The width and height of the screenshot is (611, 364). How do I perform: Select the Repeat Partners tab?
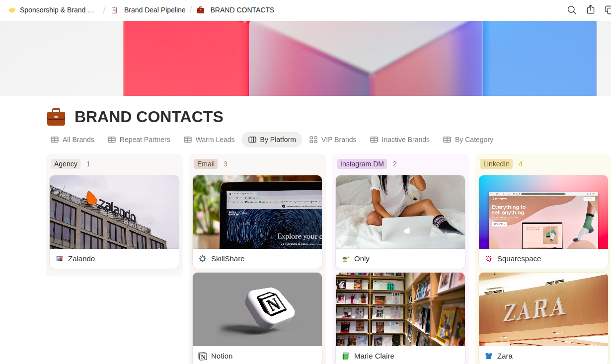click(139, 140)
